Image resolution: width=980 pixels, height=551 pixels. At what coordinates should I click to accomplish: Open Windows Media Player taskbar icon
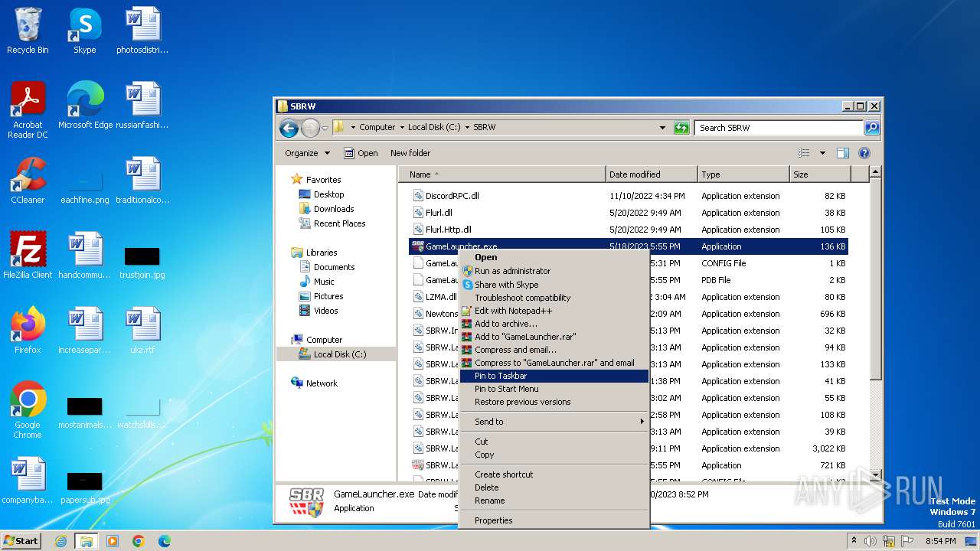[x=113, y=541]
